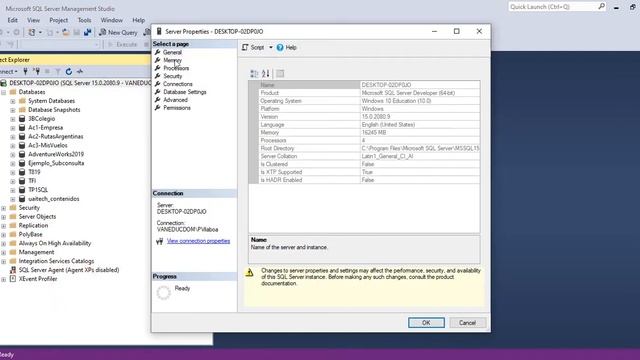Select the Ejemplo_Subconsulta database
The image size is (640, 360).
click(x=56, y=163)
